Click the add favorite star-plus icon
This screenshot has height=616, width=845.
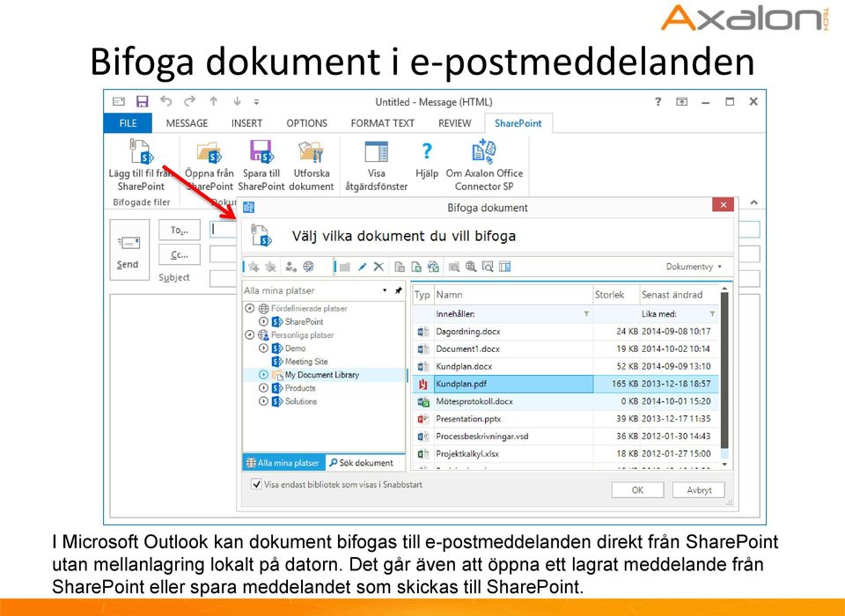(253, 267)
